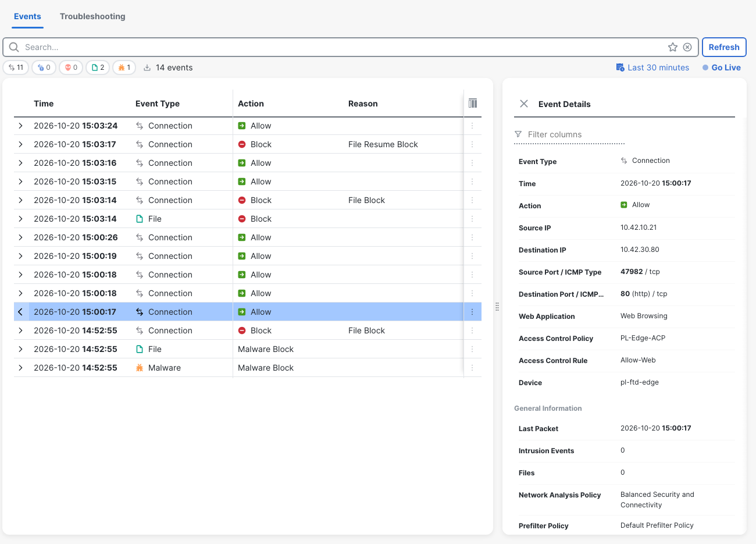Click the Action column header
Viewport: 756px width, 544px height.
coord(251,104)
